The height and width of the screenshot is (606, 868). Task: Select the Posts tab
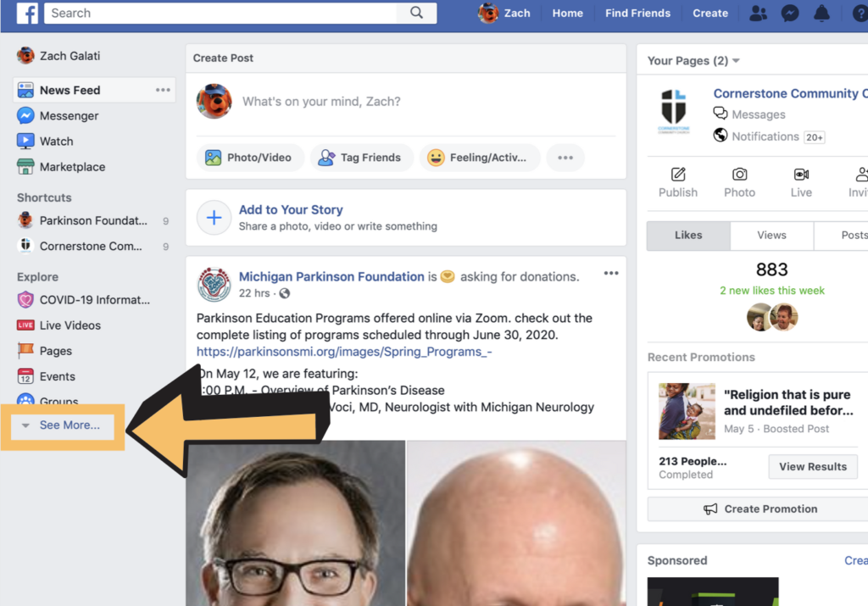click(842, 236)
